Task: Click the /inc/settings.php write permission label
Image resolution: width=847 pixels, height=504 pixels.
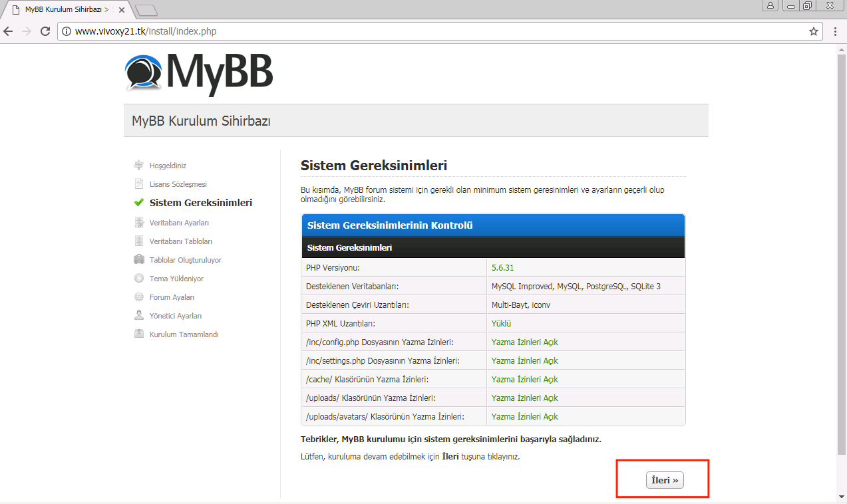Action: pyautogui.click(x=383, y=361)
